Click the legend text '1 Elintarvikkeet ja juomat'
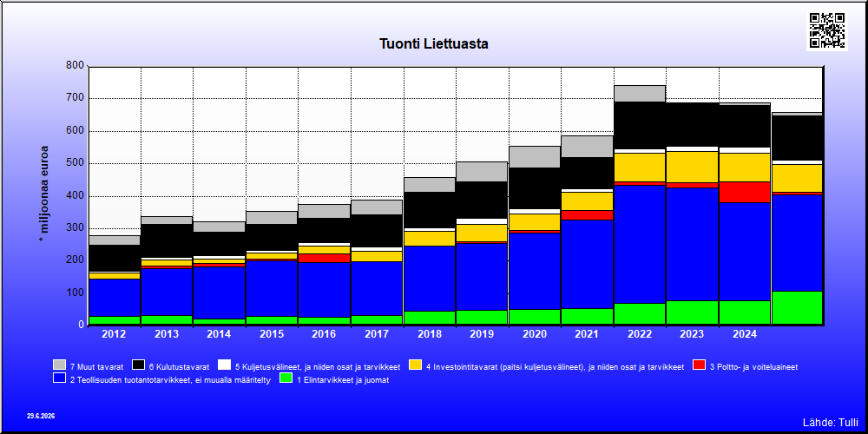Image resolution: width=868 pixels, height=434 pixels. click(x=343, y=380)
